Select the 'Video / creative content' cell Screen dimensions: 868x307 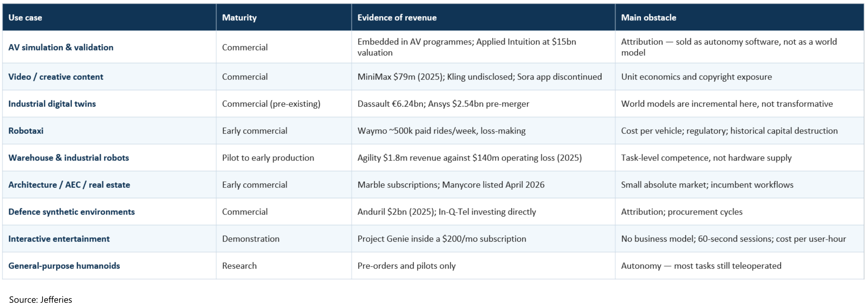point(109,77)
